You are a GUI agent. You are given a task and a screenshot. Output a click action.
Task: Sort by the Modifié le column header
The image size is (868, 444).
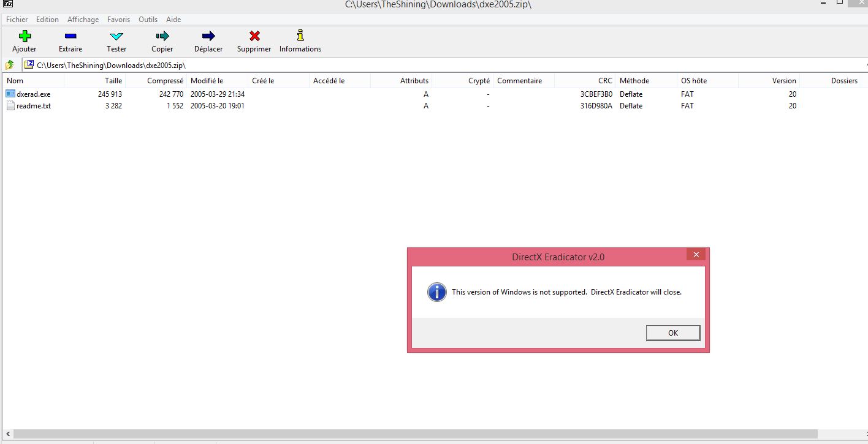point(218,81)
